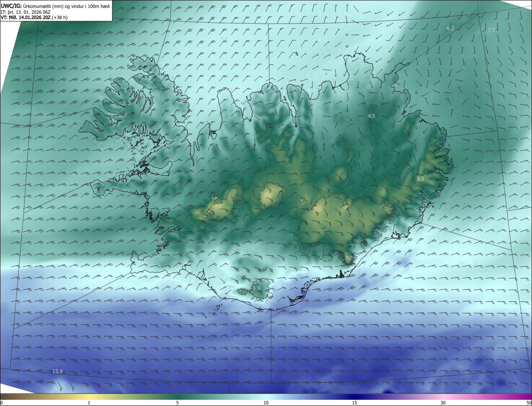Click the 9.6 value label on the map
This screenshot has width=532, height=406.
tap(224, 38)
